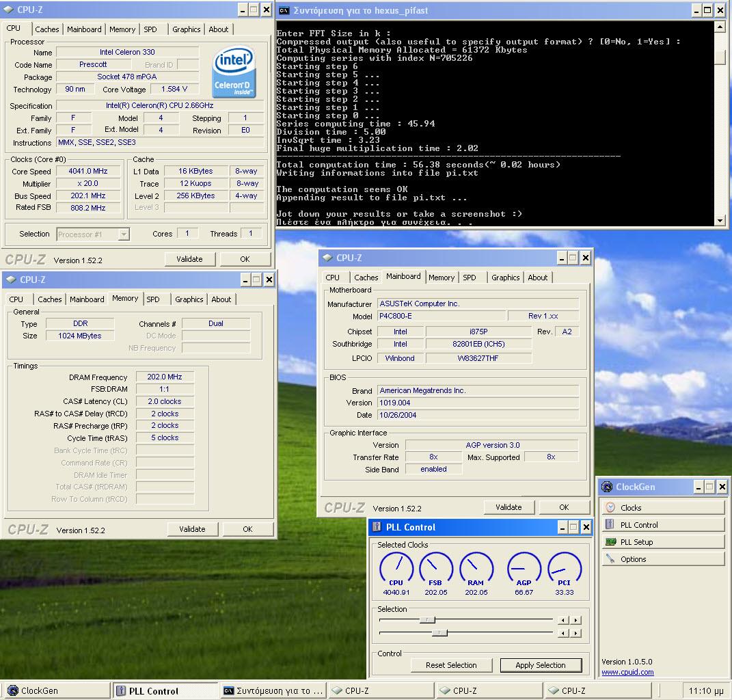Click the upper PLL selection slider thumb

(x=427, y=620)
